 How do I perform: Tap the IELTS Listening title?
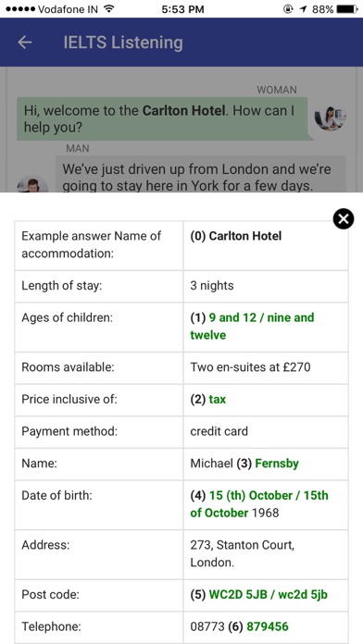(123, 43)
